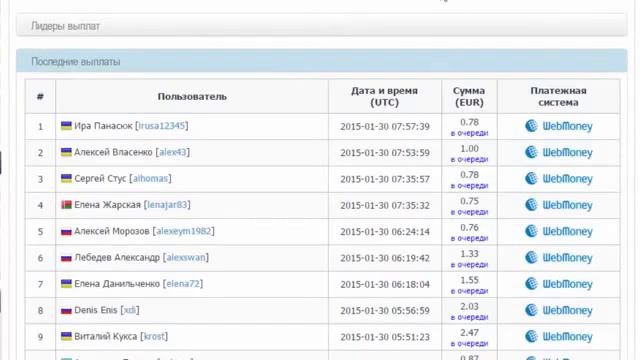This screenshot has height=360, width=640.
Task: Click amount 2.47 in row 9
Action: tap(469, 333)
